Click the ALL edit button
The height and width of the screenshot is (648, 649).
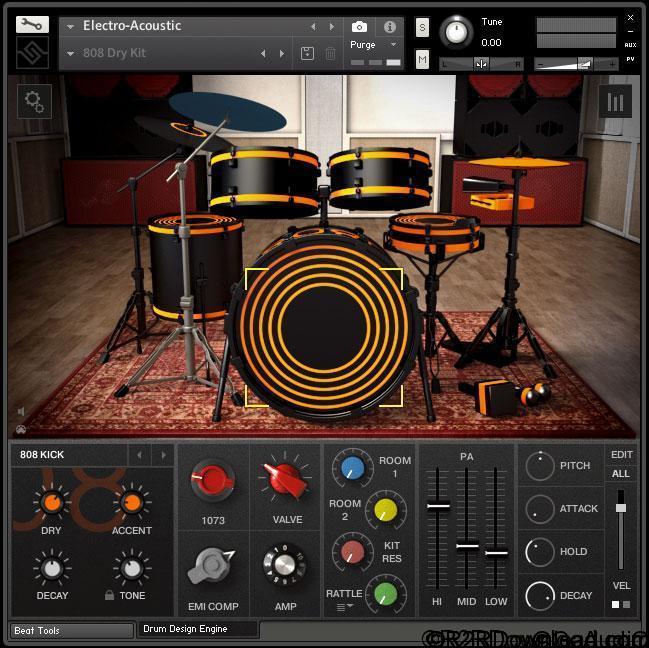pyautogui.click(x=621, y=473)
